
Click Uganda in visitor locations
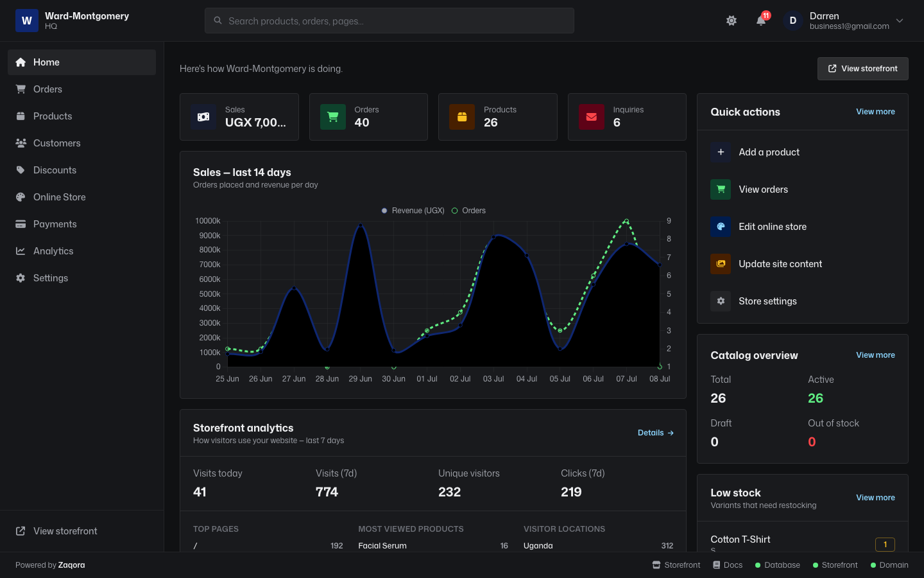538,546
